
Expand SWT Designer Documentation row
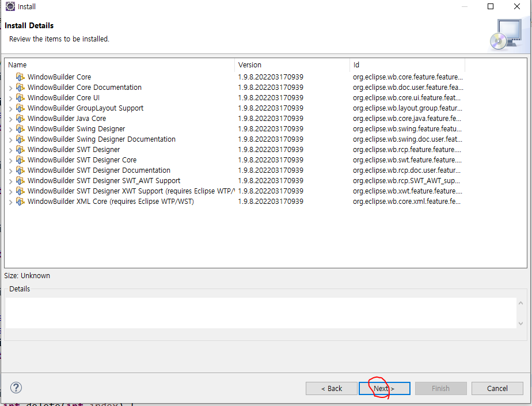click(x=10, y=171)
